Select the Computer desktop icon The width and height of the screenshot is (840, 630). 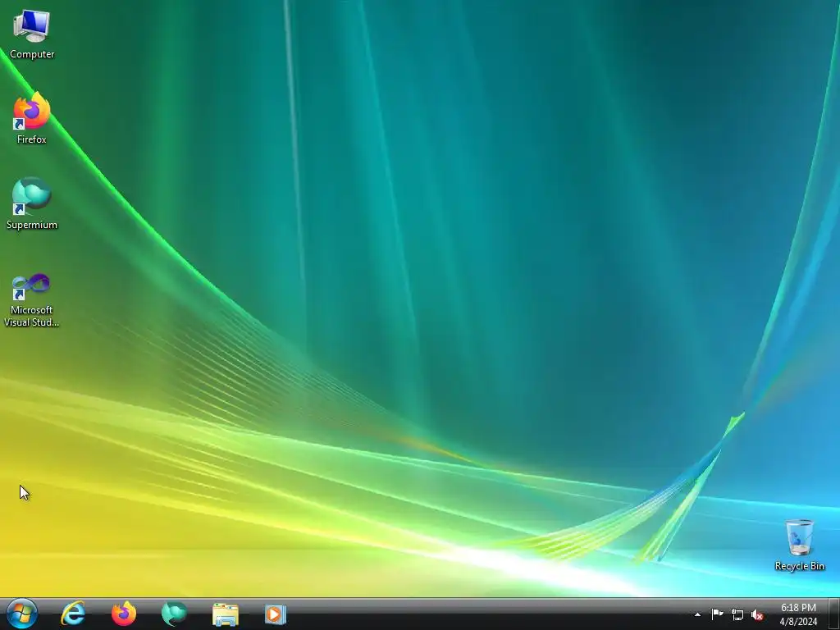click(x=32, y=34)
